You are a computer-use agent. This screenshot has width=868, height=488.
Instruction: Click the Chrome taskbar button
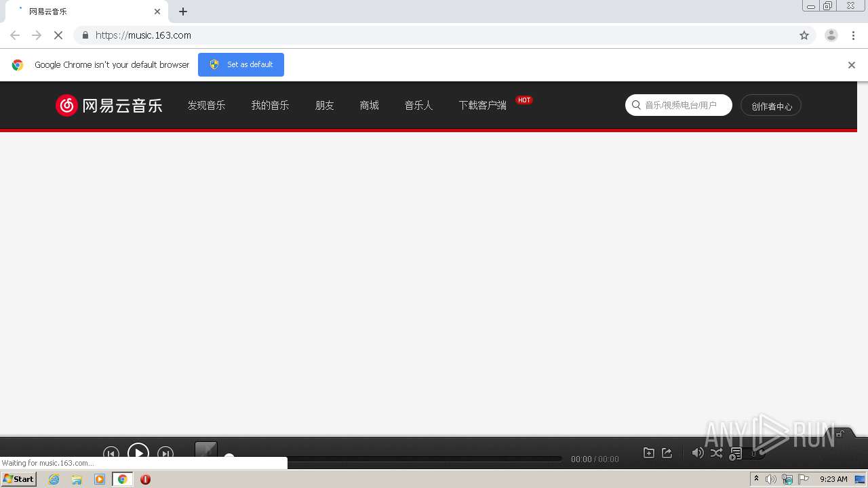pyautogui.click(x=122, y=479)
